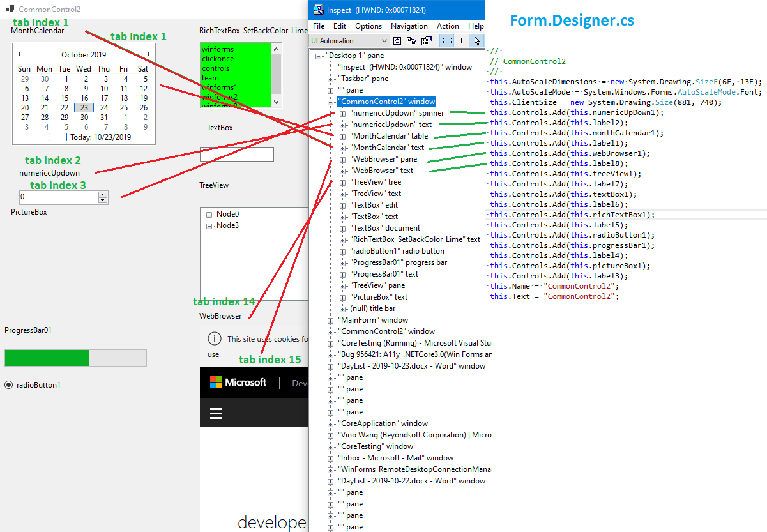
Task: Expand Node3 in the form's TreeView
Action: pyautogui.click(x=209, y=225)
